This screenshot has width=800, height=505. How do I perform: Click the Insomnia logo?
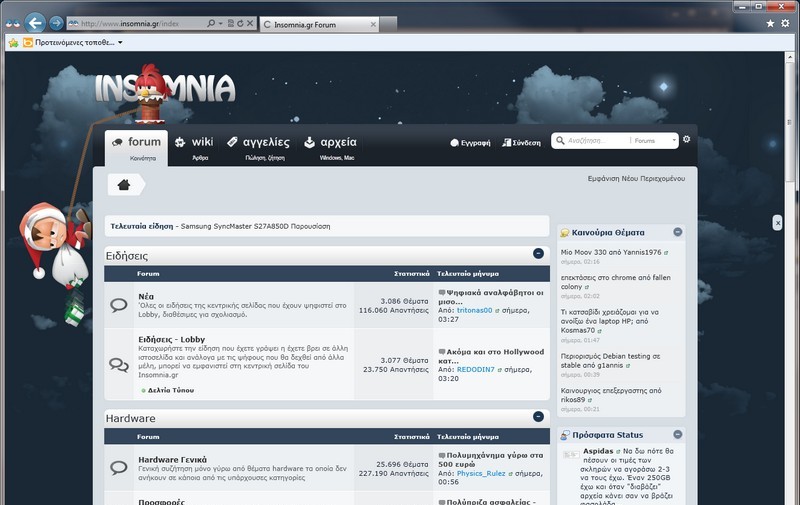point(165,88)
